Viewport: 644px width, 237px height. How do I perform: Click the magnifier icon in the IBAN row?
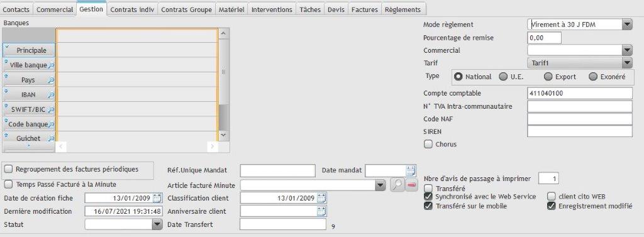52,94
